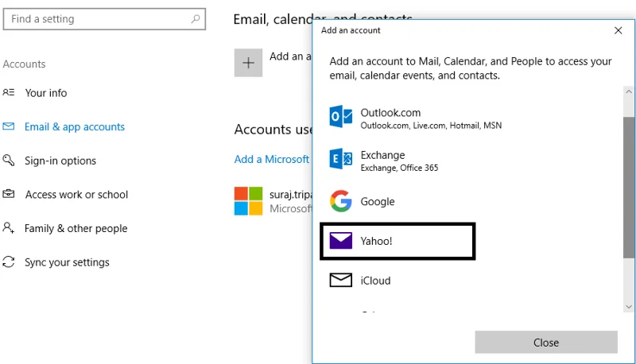The height and width of the screenshot is (364, 636).
Task: Click the plus icon to add an account
Action: pyautogui.click(x=248, y=63)
